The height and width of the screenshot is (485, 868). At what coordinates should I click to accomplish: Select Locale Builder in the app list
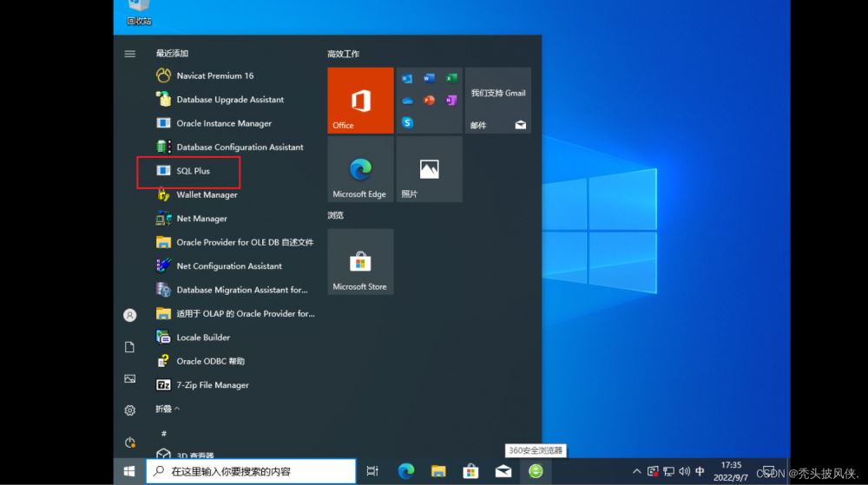coord(203,338)
